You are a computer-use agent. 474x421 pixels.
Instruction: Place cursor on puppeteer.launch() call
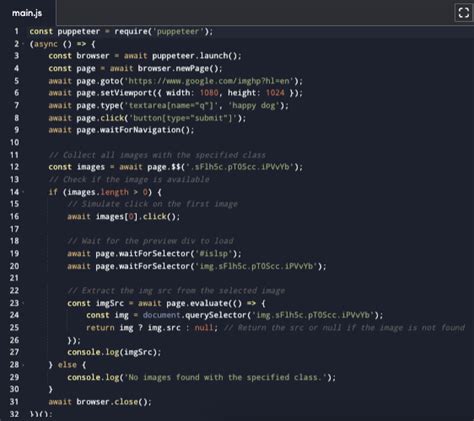click(x=194, y=56)
